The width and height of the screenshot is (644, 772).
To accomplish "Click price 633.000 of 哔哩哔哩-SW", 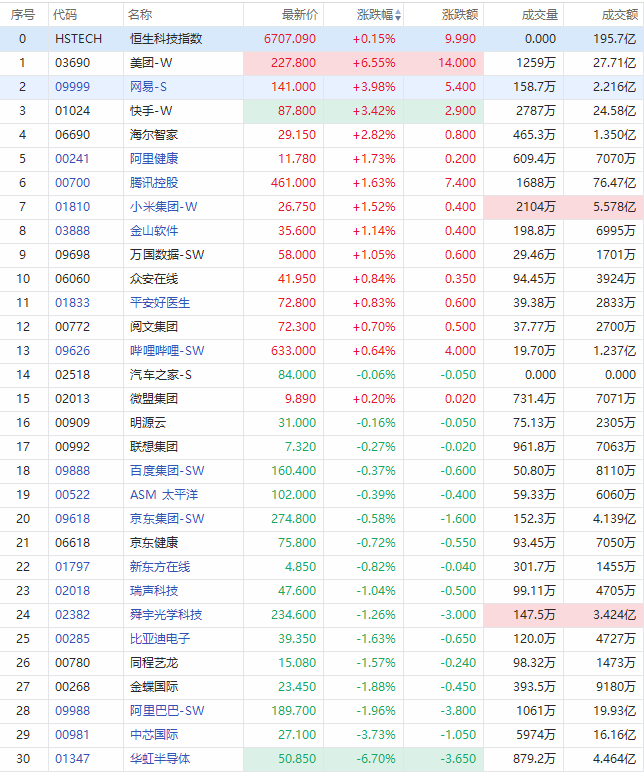I will [x=293, y=351].
